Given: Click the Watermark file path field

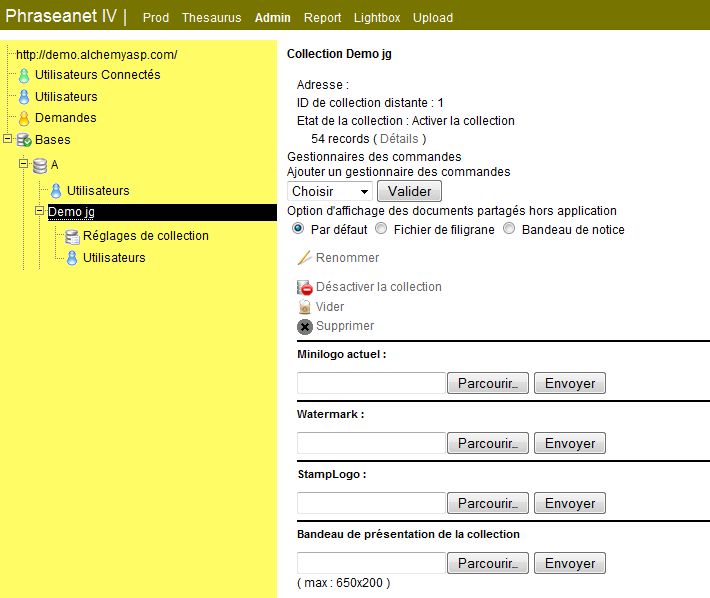Looking at the screenshot, I should point(371,443).
